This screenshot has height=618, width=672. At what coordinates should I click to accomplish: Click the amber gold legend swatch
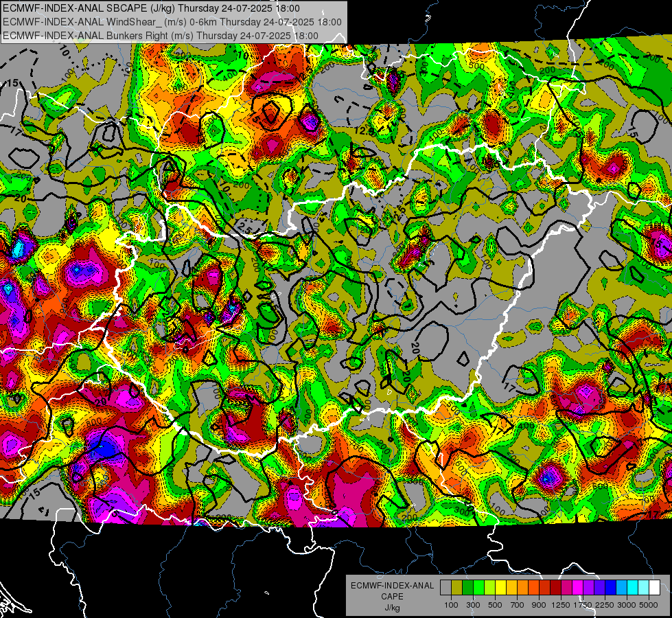(x=511, y=588)
